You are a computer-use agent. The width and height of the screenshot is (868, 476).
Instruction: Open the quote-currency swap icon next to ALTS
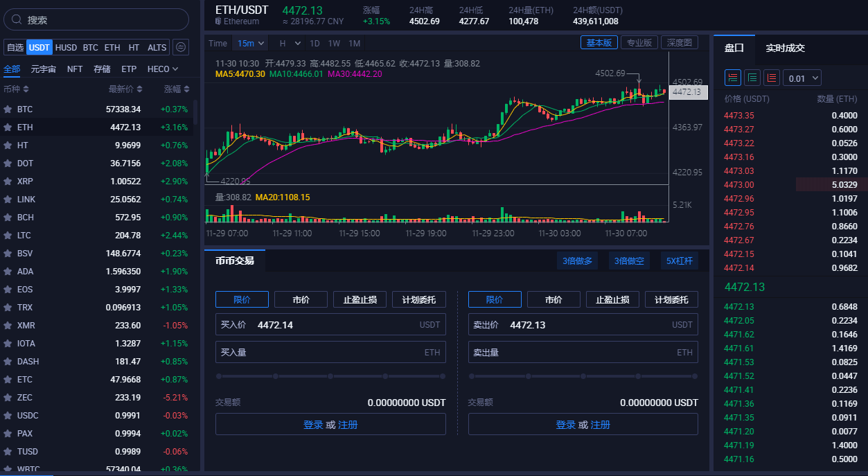181,47
